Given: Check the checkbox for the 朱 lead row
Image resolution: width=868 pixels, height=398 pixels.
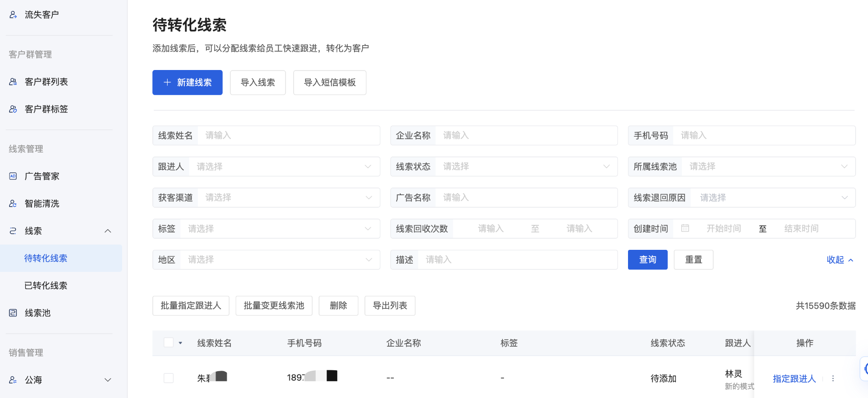Looking at the screenshot, I should click(169, 378).
